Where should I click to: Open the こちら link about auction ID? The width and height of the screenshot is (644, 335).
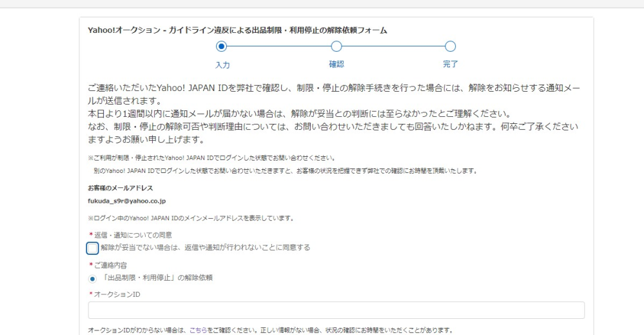pyautogui.click(x=198, y=330)
